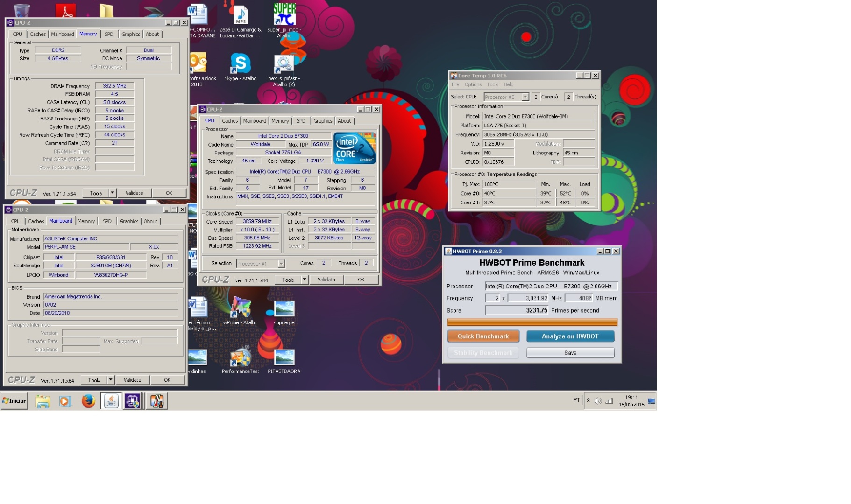Launch Windows Media Player from taskbar
The image size is (851, 504).
pyautogui.click(x=65, y=401)
